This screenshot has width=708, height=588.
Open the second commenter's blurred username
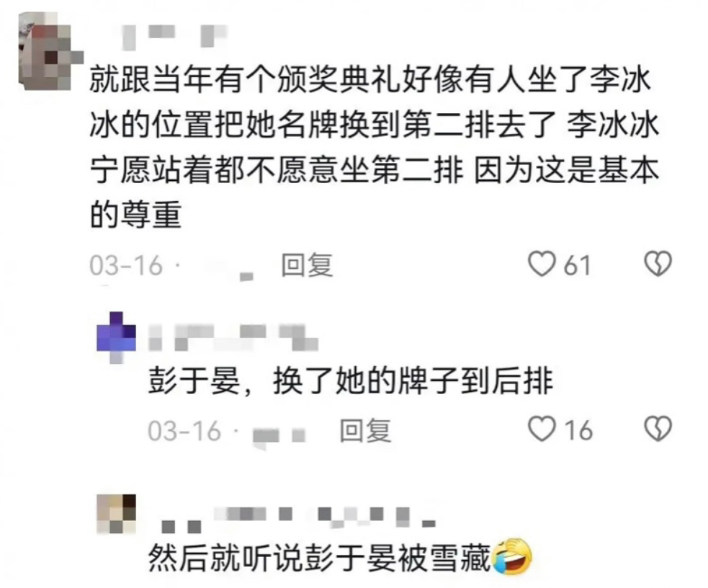click(x=233, y=337)
